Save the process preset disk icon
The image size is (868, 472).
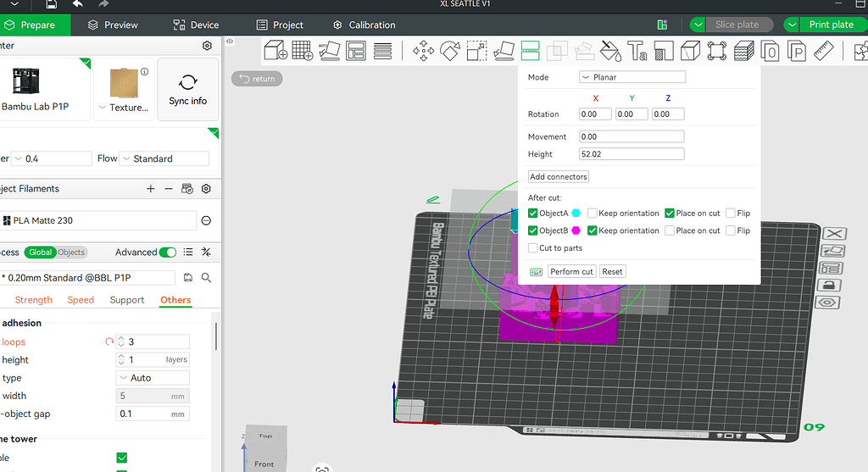point(188,277)
